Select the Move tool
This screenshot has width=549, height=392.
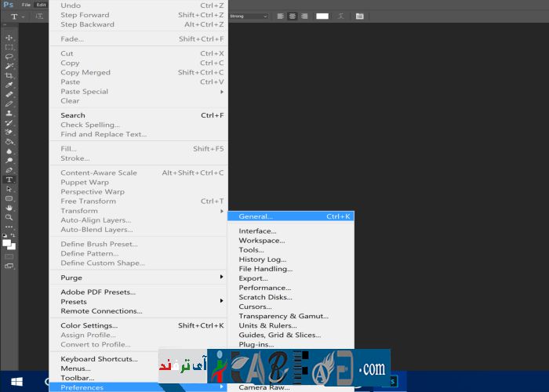[9, 38]
